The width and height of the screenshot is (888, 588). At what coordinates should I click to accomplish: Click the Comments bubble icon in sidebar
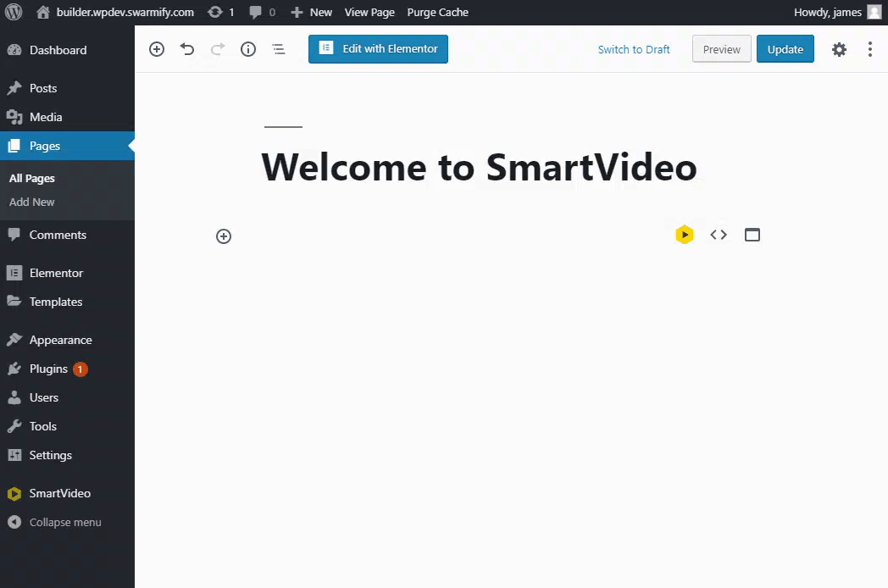tap(14, 235)
